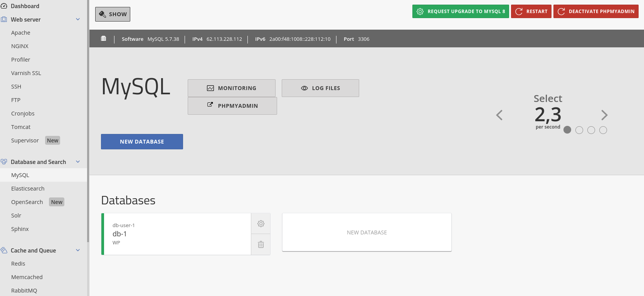Image resolution: width=644 pixels, height=296 pixels.
Task: Click the sidebar vertical scrollbar
Action: [x=88, y=121]
